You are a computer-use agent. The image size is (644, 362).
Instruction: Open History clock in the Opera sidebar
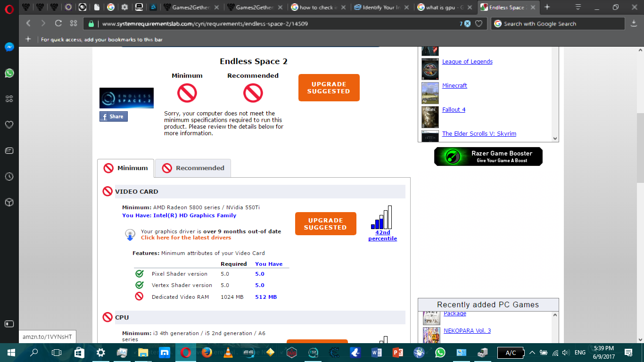click(9, 177)
